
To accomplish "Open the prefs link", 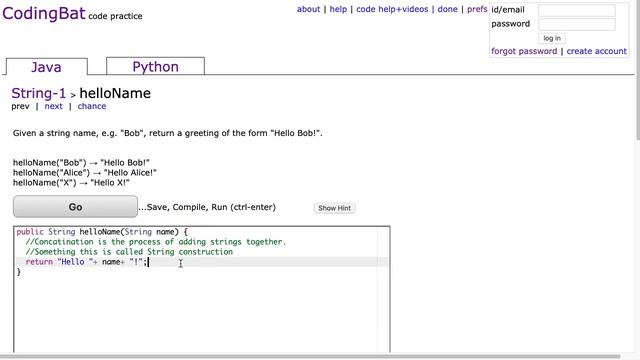I will point(477,9).
